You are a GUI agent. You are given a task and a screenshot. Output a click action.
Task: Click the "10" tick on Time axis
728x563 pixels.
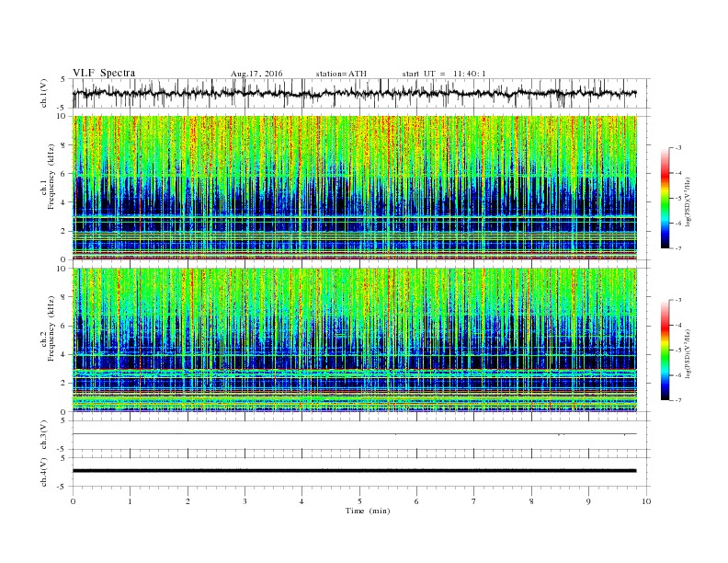tap(646, 501)
